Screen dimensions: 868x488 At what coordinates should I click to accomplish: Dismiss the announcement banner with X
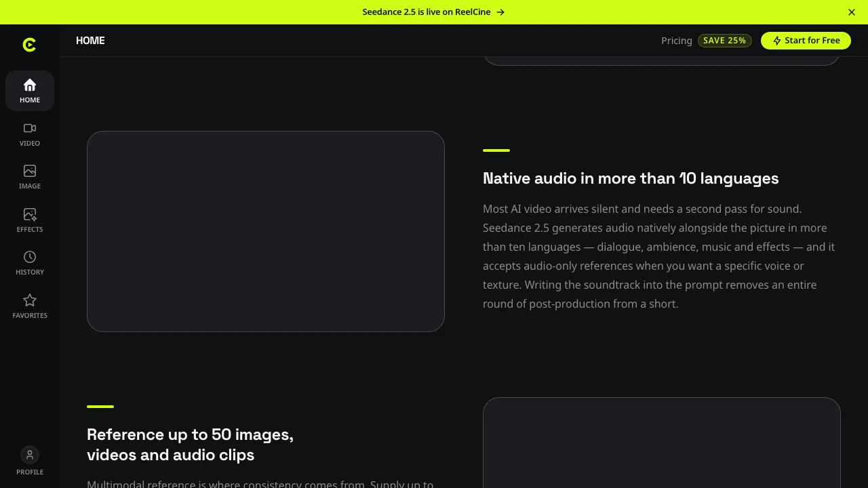pyautogui.click(x=852, y=12)
